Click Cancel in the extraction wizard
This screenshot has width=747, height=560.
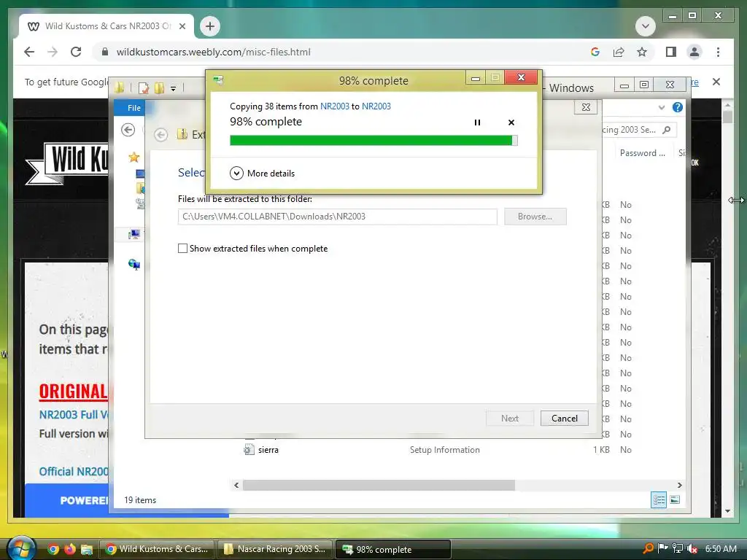pyautogui.click(x=564, y=418)
